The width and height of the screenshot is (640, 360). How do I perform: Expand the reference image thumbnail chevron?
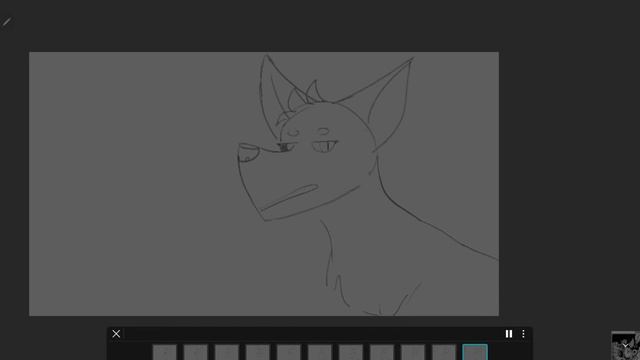coord(625,346)
